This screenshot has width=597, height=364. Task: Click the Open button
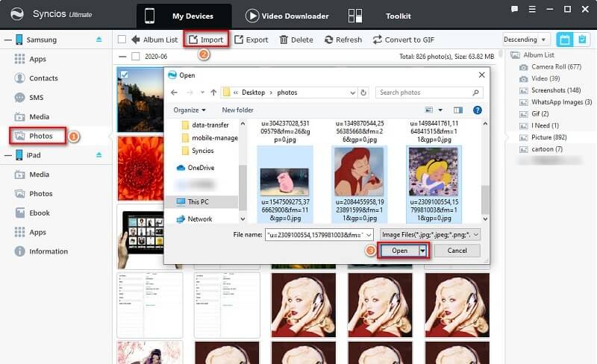(x=399, y=251)
